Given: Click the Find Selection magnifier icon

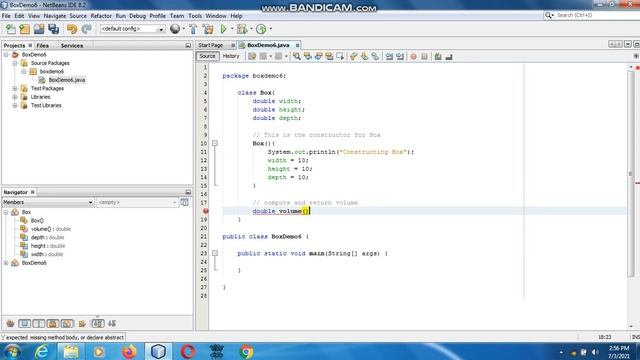Looking at the screenshot, I should pos(297,56).
